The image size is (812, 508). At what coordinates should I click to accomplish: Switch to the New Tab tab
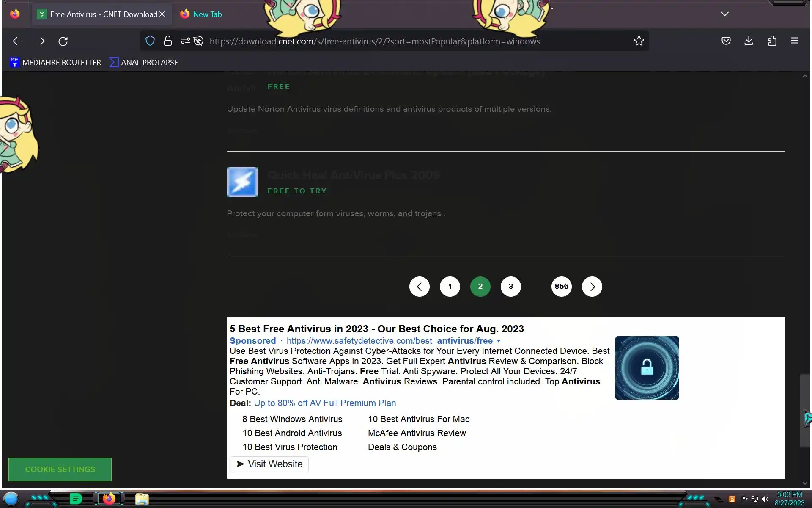click(207, 14)
